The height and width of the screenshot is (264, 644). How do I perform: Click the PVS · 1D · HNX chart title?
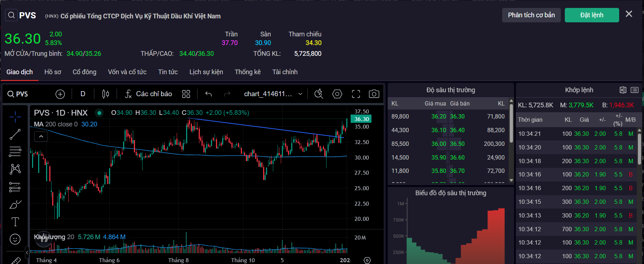click(x=61, y=113)
